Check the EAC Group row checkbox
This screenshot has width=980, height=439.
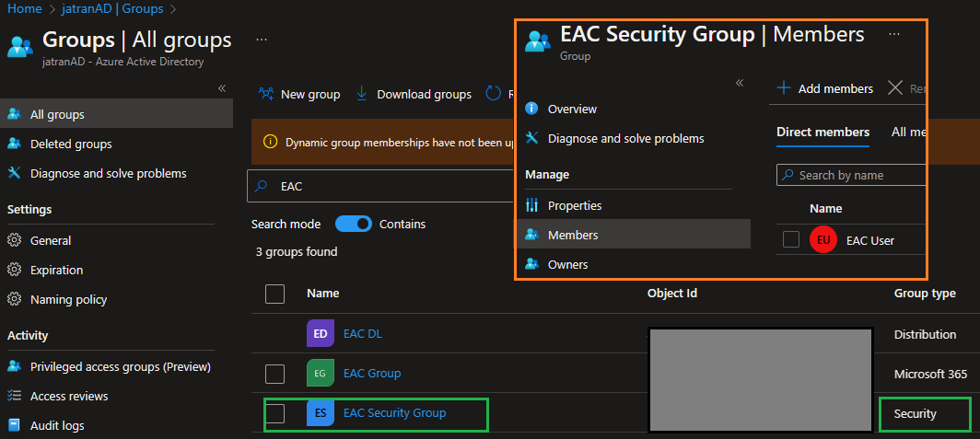[275, 374]
